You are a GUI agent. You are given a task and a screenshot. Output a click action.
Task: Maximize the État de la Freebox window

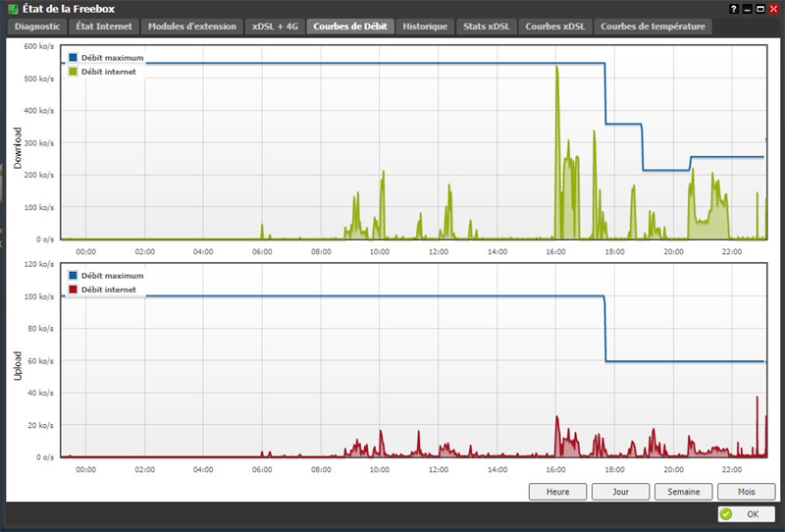click(760, 8)
